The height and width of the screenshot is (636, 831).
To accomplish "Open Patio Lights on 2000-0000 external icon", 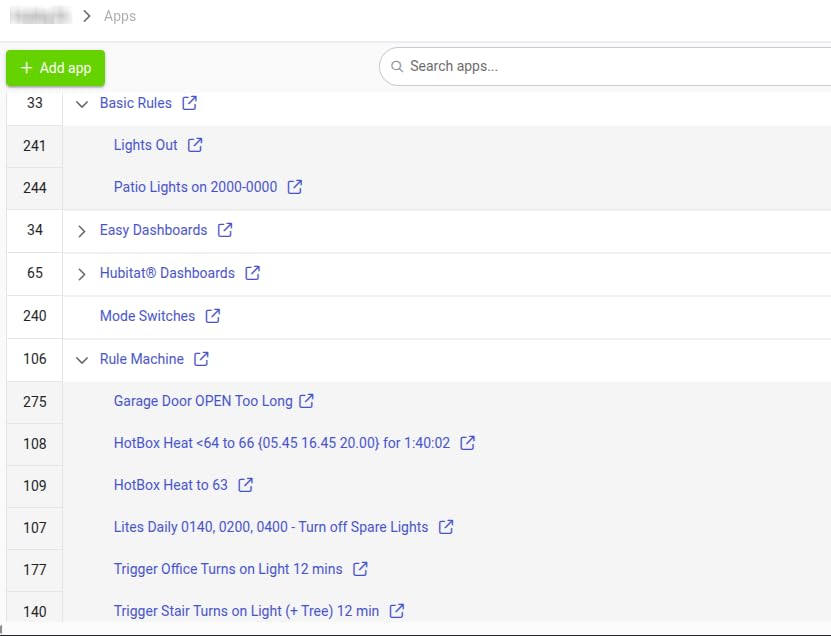I will [x=295, y=187].
